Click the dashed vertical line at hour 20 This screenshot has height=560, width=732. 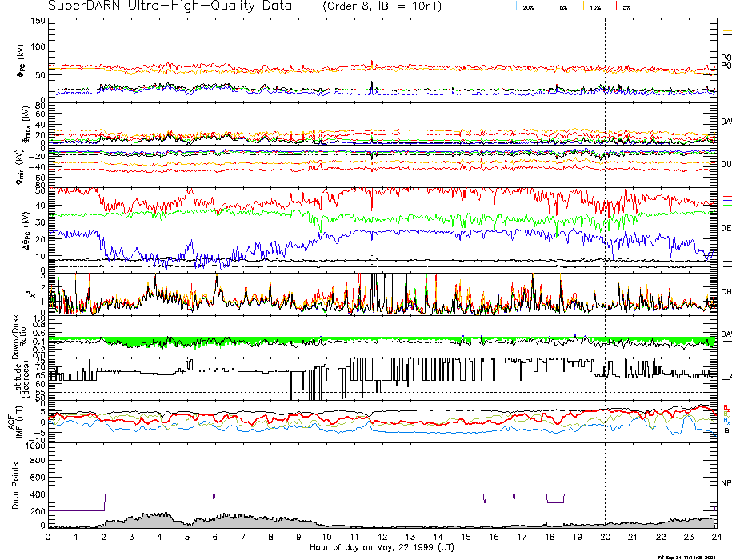605,240
